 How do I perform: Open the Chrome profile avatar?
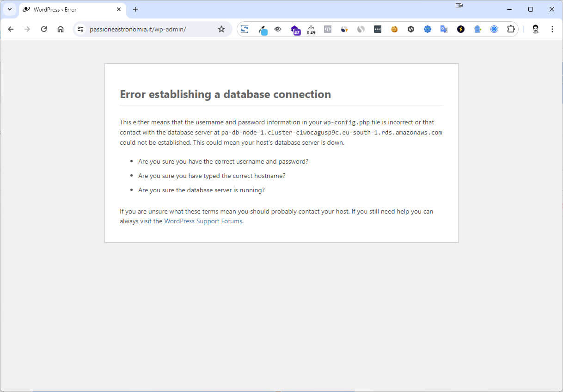pos(536,29)
